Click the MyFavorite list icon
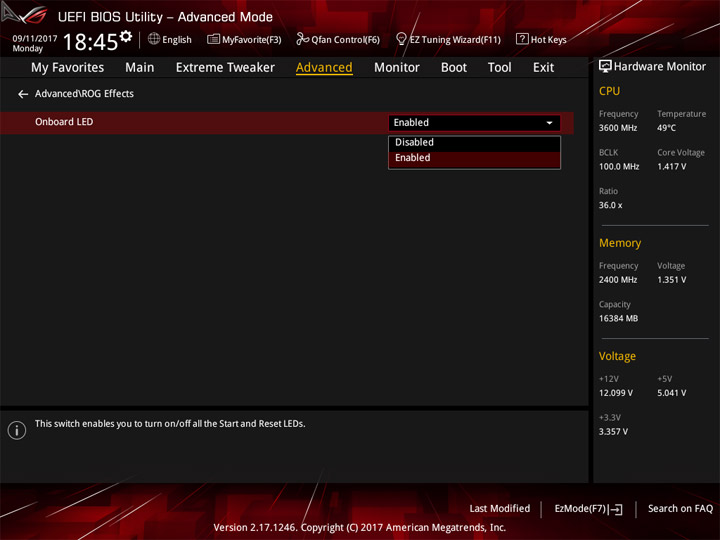The width and height of the screenshot is (720, 540). [213, 39]
